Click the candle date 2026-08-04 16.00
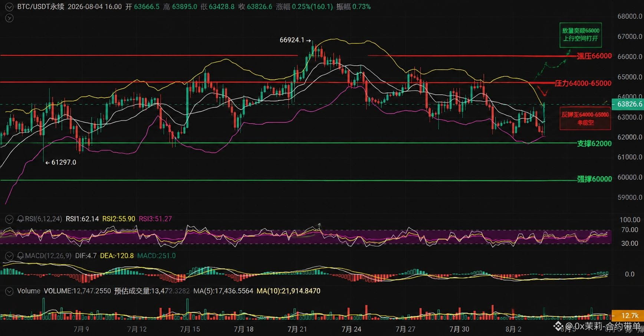The height and width of the screenshot is (336, 644). [95, 7]
